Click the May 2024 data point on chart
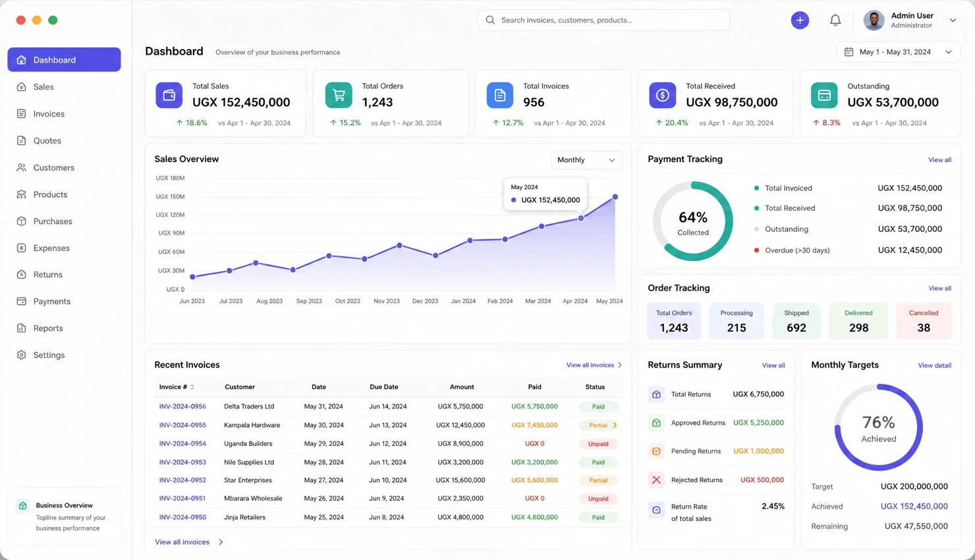The height and width of the screenshot is (560, 975). pos(615,197)
